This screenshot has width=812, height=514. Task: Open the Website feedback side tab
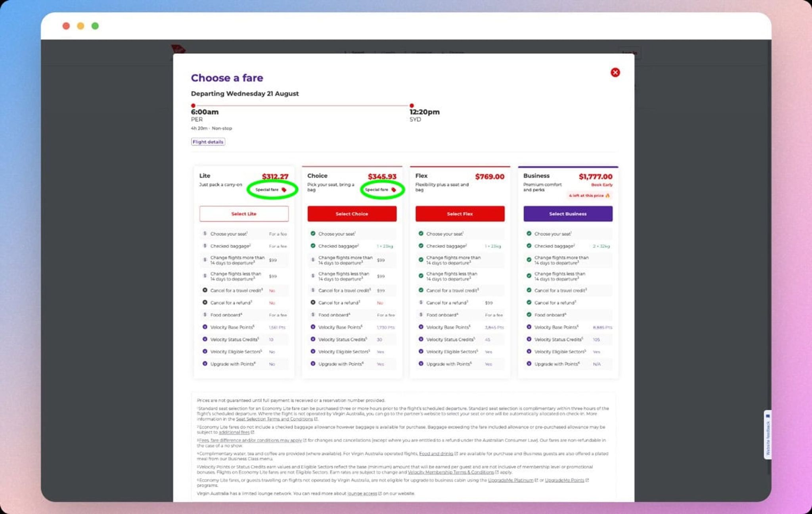[768, 435]
